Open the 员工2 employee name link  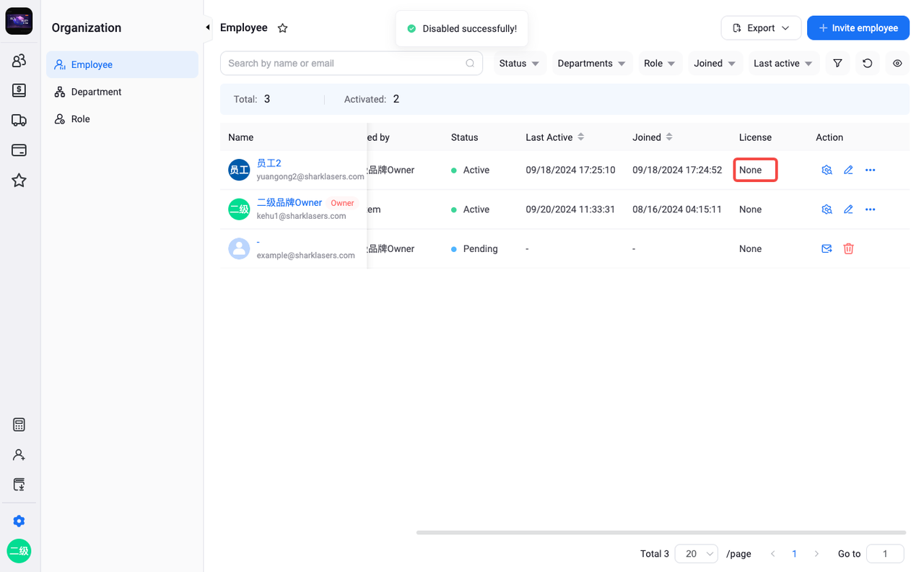[x=269, y=164]
